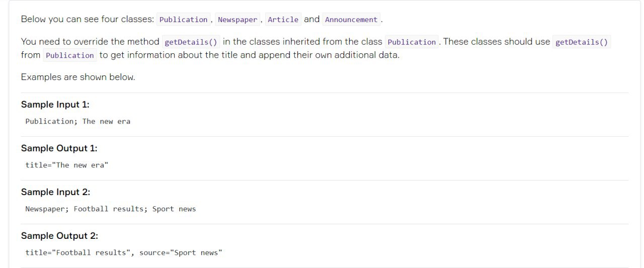The width and height of the screenshot is (644, 268).
Task: Click the Sample Input 1 heading
Action: tap(55, 105)
